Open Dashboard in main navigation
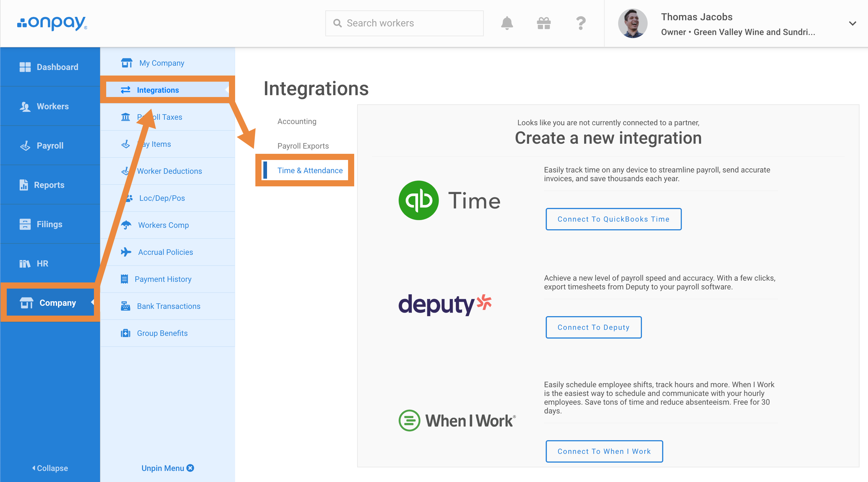 click(x=50, y=67)
